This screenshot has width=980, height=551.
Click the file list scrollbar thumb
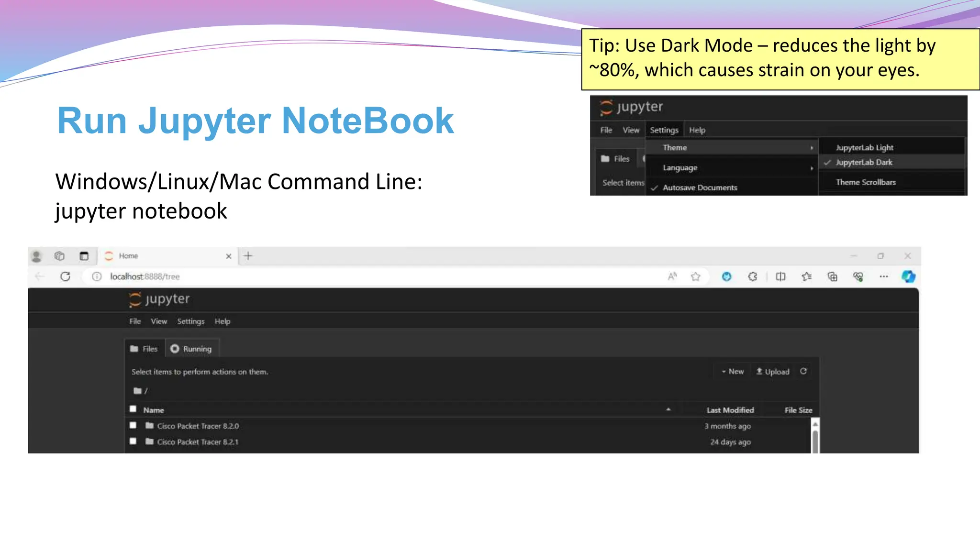pos(815,441)
